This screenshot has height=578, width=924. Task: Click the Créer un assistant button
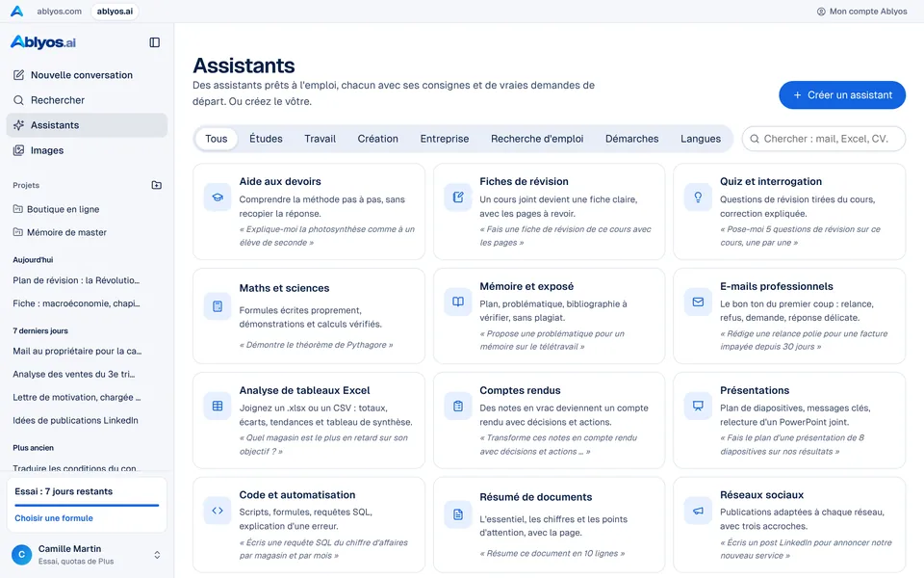[842, 95]
